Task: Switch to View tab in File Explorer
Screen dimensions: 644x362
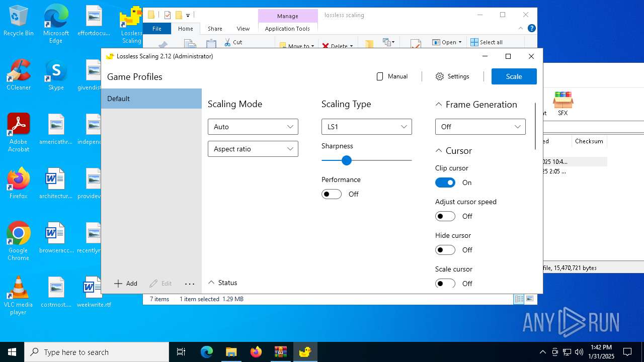Action: click(x=243, y=29)
